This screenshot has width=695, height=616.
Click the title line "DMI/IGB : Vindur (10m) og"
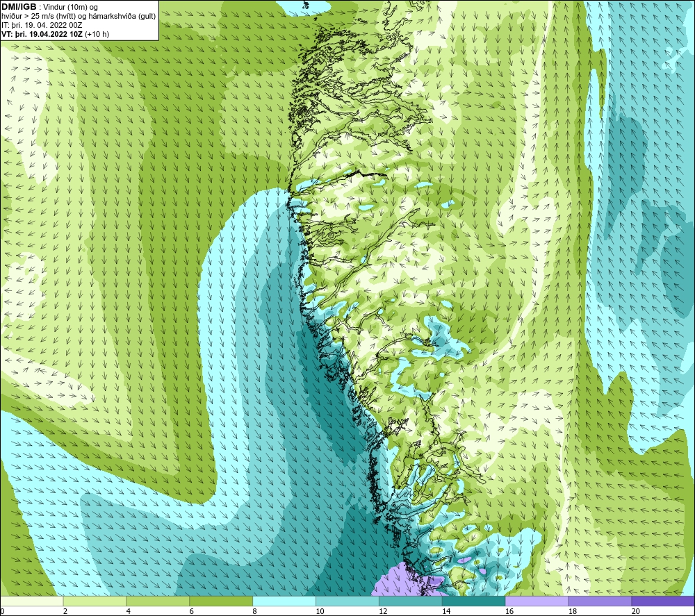coord(49,7)
